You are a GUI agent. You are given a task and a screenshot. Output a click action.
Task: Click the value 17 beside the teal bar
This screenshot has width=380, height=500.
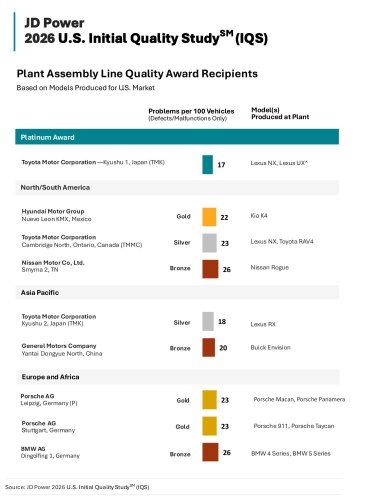pos(221,165)
